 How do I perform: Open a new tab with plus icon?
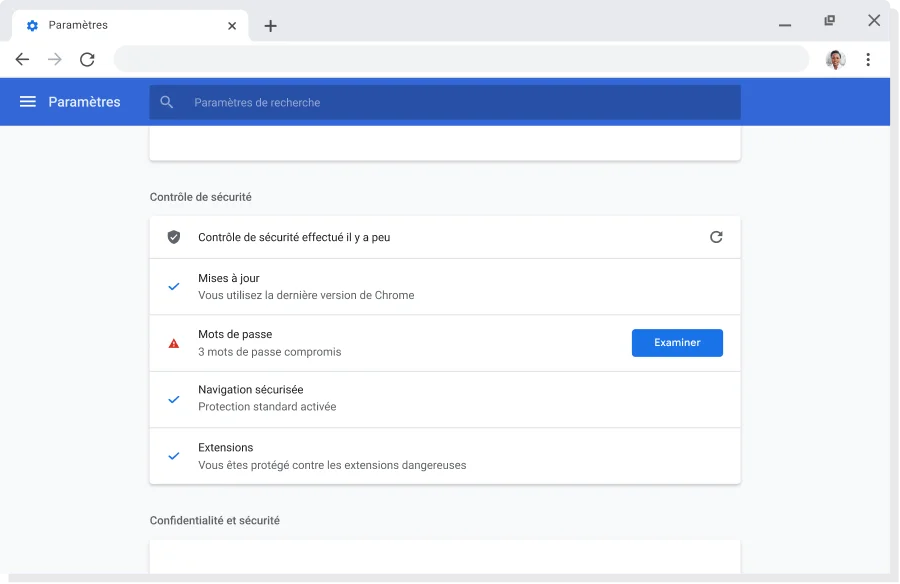(x=270, y=26)
